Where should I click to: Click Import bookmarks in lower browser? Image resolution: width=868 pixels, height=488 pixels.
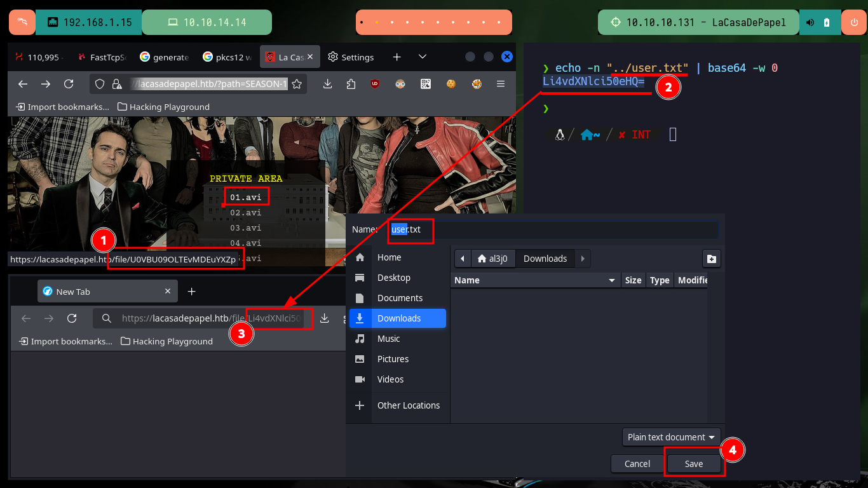coord(66,341)
